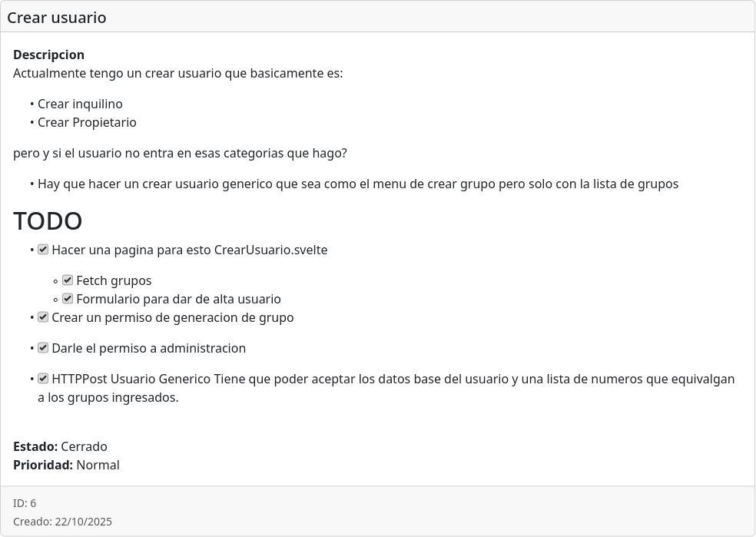Toggle 'Formulario para dar de alta usuario' checkbox

coord(68,299)
